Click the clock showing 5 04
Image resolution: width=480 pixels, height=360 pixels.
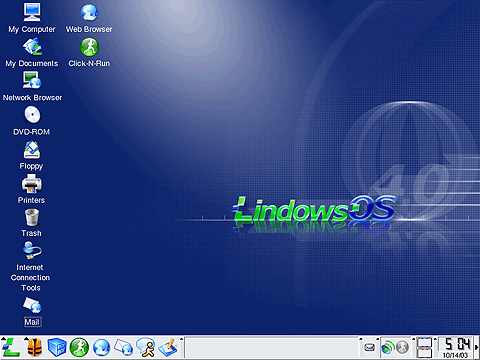coord(457,344)
